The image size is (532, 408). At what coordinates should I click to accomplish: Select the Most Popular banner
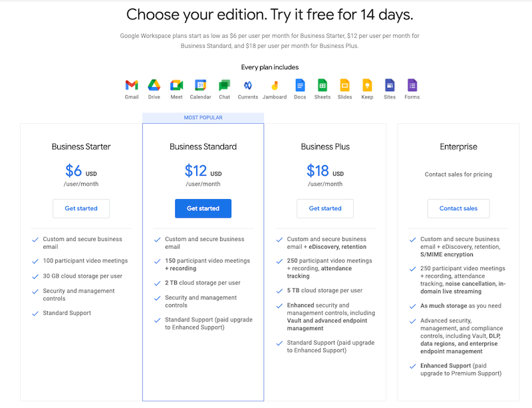point(203,118)
